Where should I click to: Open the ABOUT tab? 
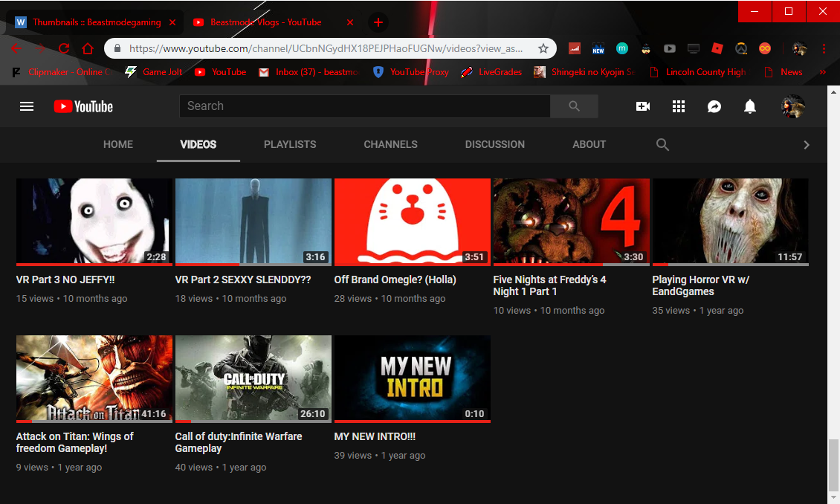point(589,145)
